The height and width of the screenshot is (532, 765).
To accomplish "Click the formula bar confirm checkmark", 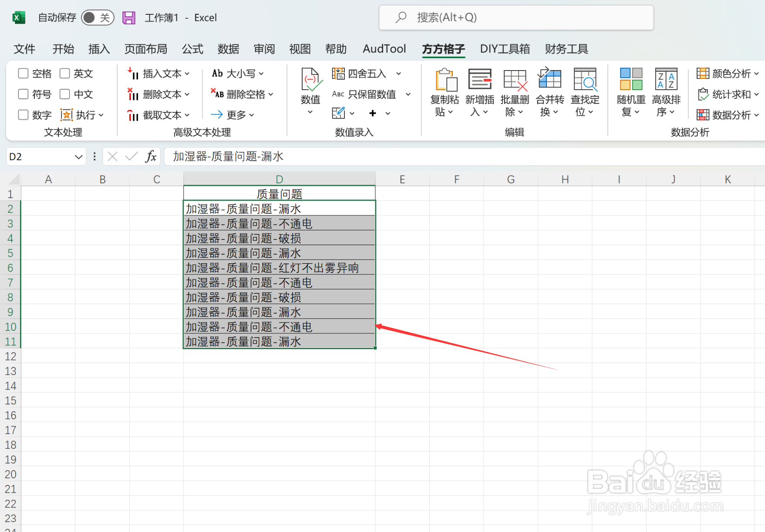I will tap(131, 156).
